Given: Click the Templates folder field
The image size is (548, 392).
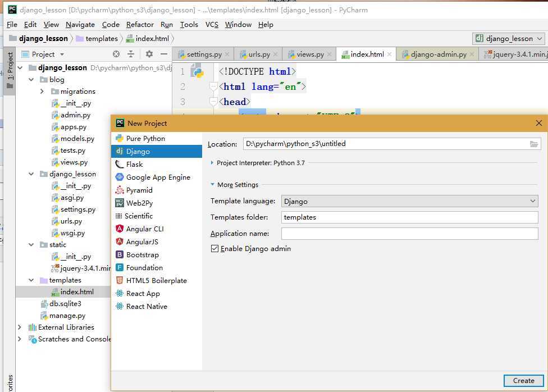Looking at the screenshot, I should (x=410, y=217).
